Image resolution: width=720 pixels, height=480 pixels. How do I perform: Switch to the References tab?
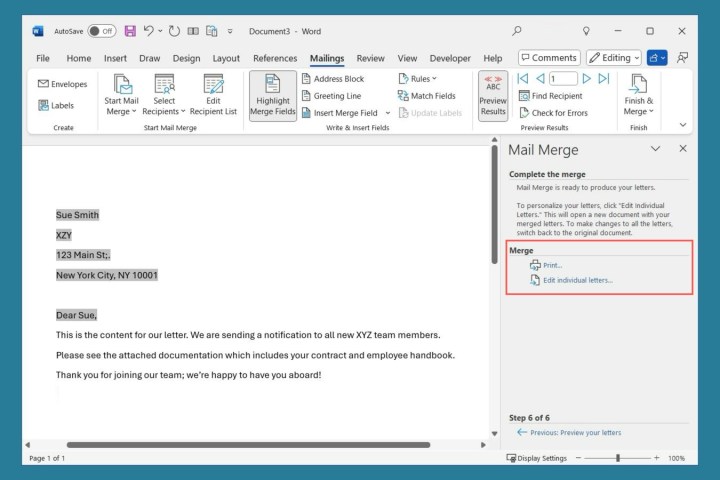click(275, 58)
